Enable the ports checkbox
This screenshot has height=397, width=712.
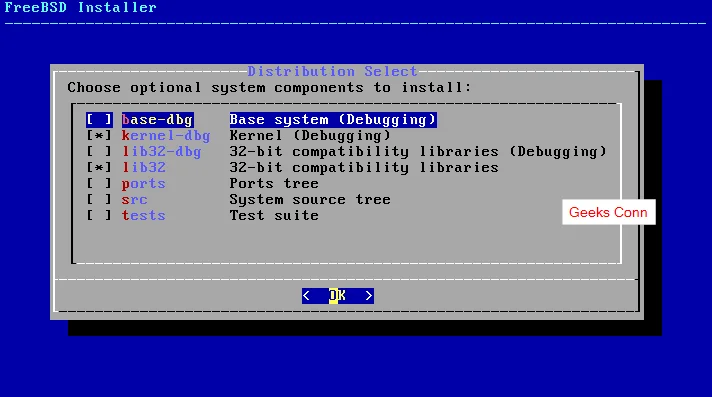(99, 184)
